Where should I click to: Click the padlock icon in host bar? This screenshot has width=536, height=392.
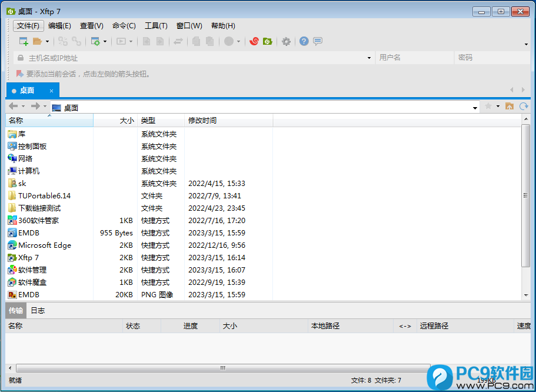click(x=21, y=58)
